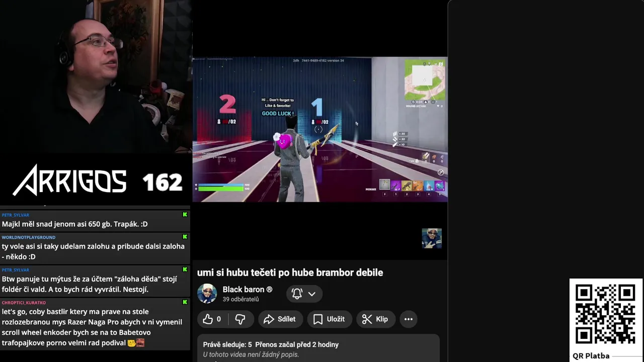644x362 pixels.
Task: Open the three-dot more actions menu
Action: (409, 319)
